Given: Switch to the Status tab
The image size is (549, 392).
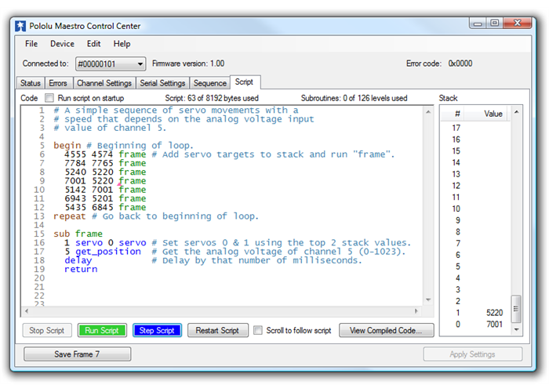Looking at the screenshot, I should point(31,83).
